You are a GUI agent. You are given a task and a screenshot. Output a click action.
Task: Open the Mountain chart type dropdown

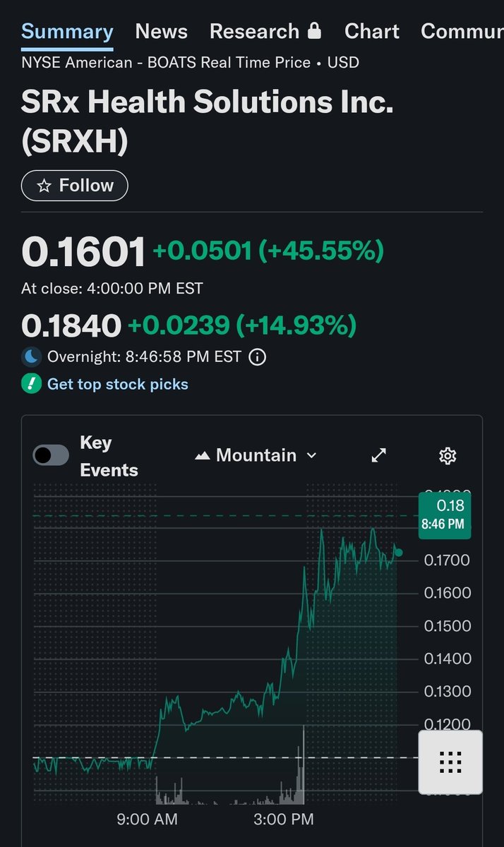coord(256,455)
